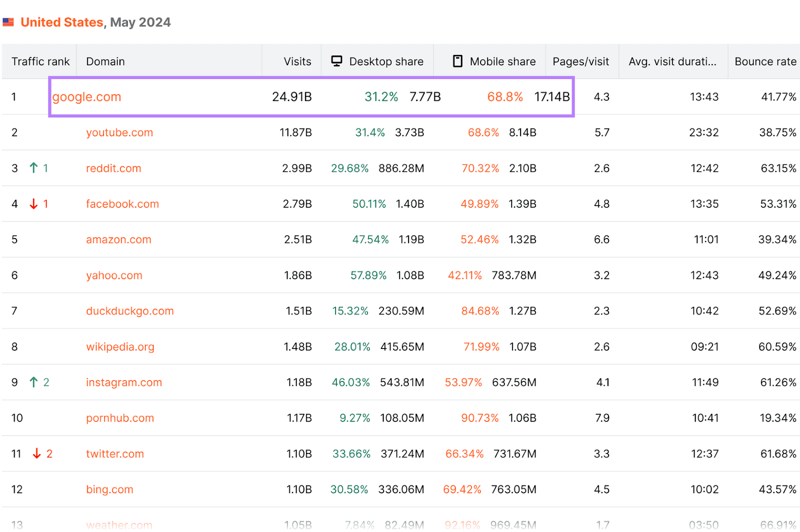Open the bing.com domain link

point(109,489)
